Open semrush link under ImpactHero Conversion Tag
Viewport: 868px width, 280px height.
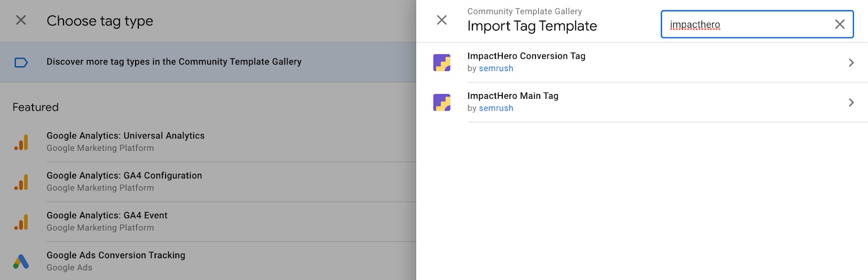[496, 68]
